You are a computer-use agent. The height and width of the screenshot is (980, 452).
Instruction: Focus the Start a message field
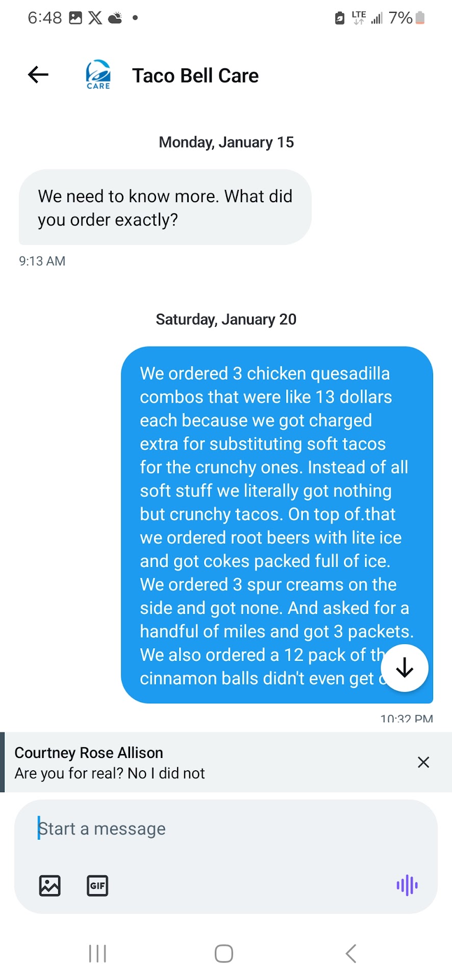pyautogui.click(x=224, y=829)
